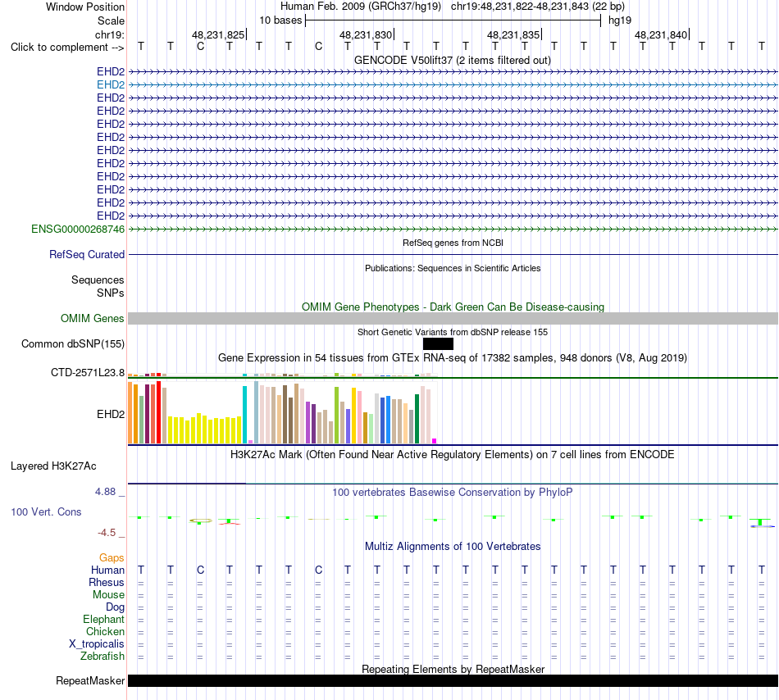Image resolution: width=779 pixels, height=700 pixels.
Task: Click the EHD2 label beside expression chart
Action: pyautogui.click(x=111, y=414)
